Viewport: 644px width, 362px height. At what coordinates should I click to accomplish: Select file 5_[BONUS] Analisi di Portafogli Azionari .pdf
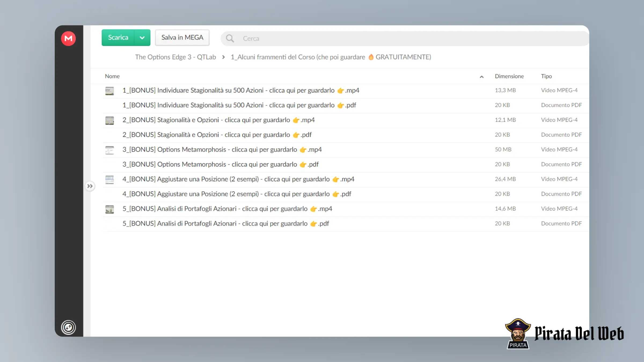click(x=226, y=223)
